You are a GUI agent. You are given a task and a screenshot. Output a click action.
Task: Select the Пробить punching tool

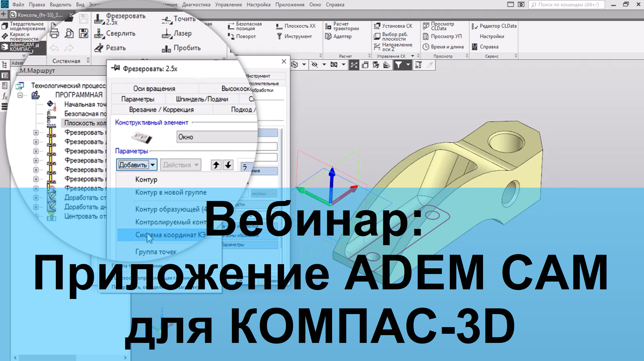coord(181,48)
